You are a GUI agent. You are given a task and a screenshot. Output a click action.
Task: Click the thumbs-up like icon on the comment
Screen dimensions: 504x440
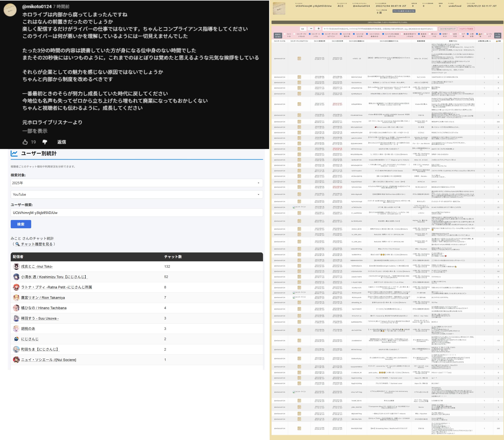(25, 142)
